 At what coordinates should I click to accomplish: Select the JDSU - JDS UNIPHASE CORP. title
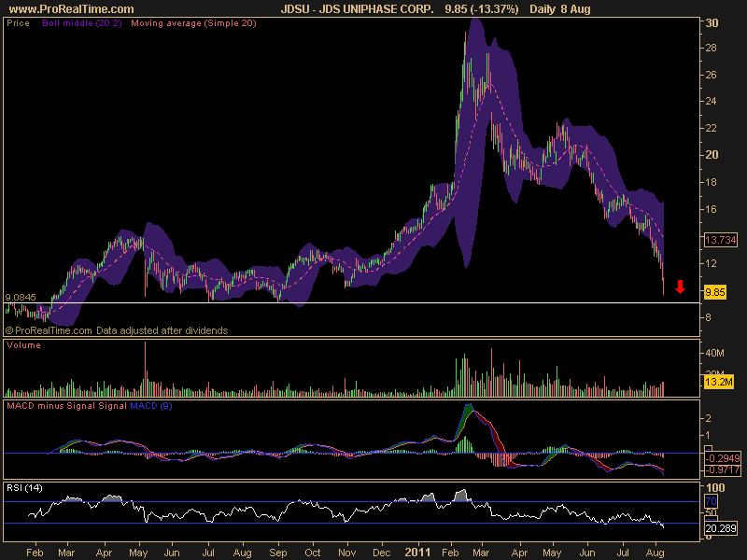[358, 9]
